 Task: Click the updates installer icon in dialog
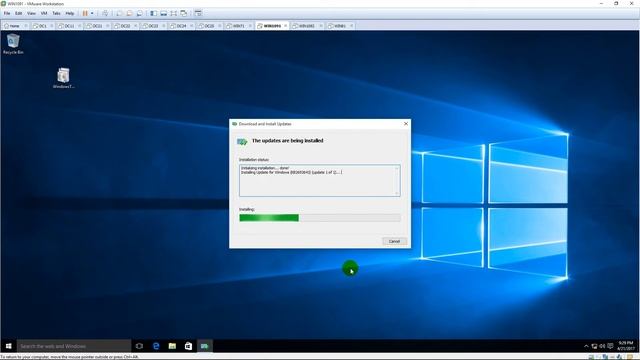click(x=242, y=142)
